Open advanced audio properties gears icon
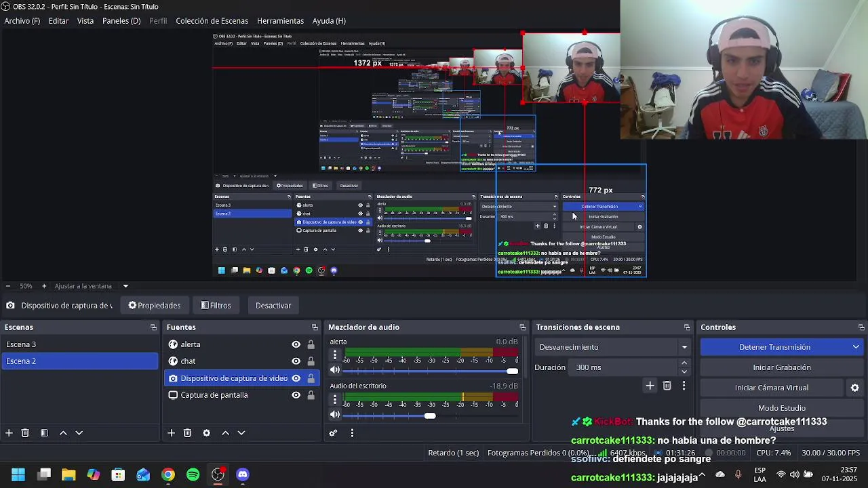Screen dimensions: 868x488 tap(333, 432)
